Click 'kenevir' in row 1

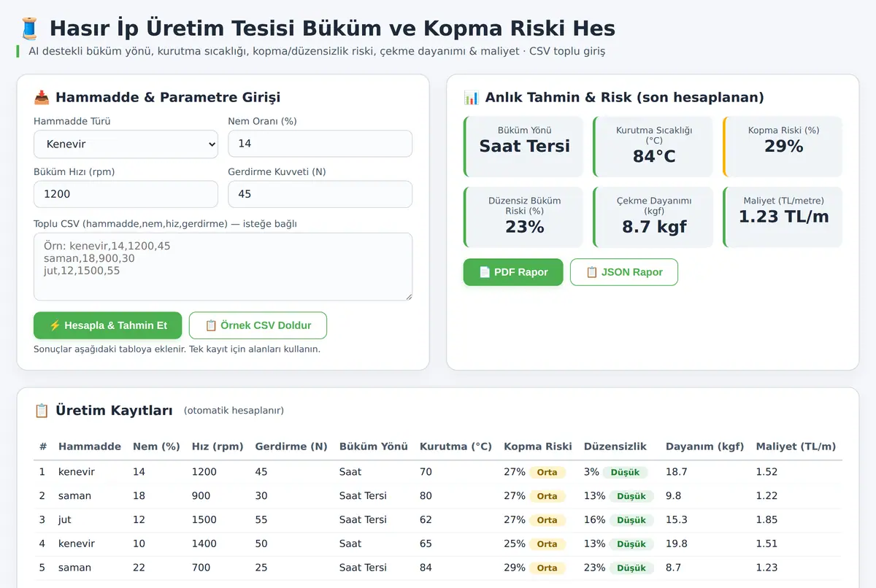coord(77,472)
